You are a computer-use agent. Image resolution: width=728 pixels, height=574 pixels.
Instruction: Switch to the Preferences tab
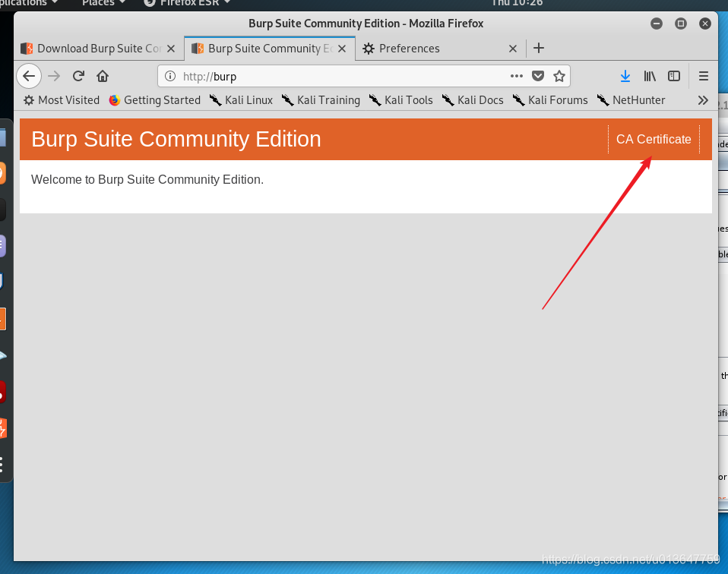(441, 49)
